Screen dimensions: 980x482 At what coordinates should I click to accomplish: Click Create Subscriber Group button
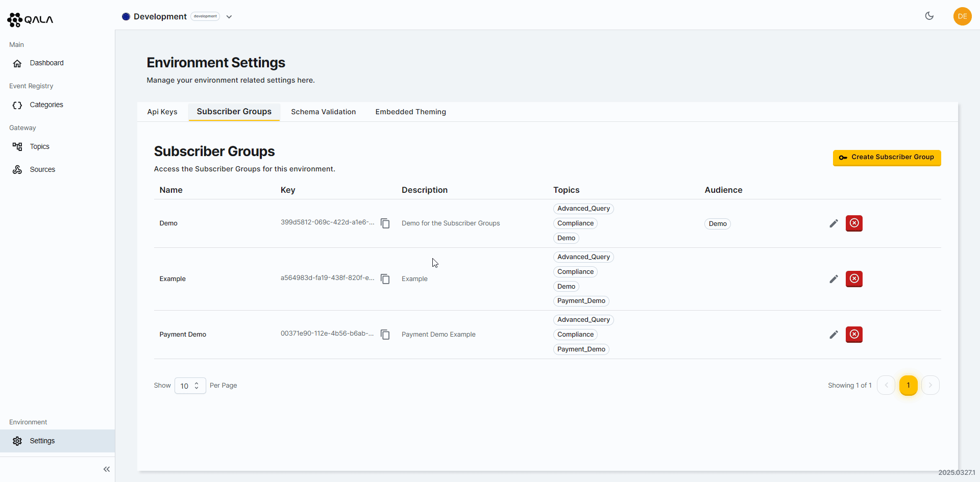click(x=887, y=158)
